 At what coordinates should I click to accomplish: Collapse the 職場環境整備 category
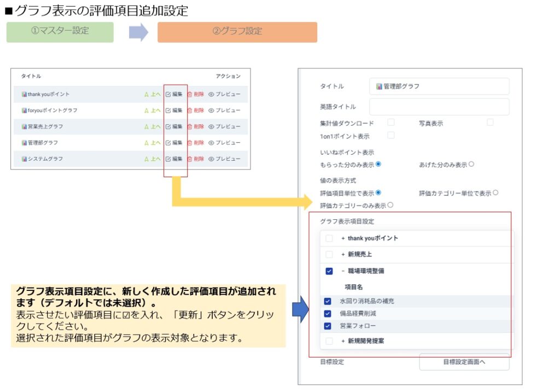coord(343,271)
